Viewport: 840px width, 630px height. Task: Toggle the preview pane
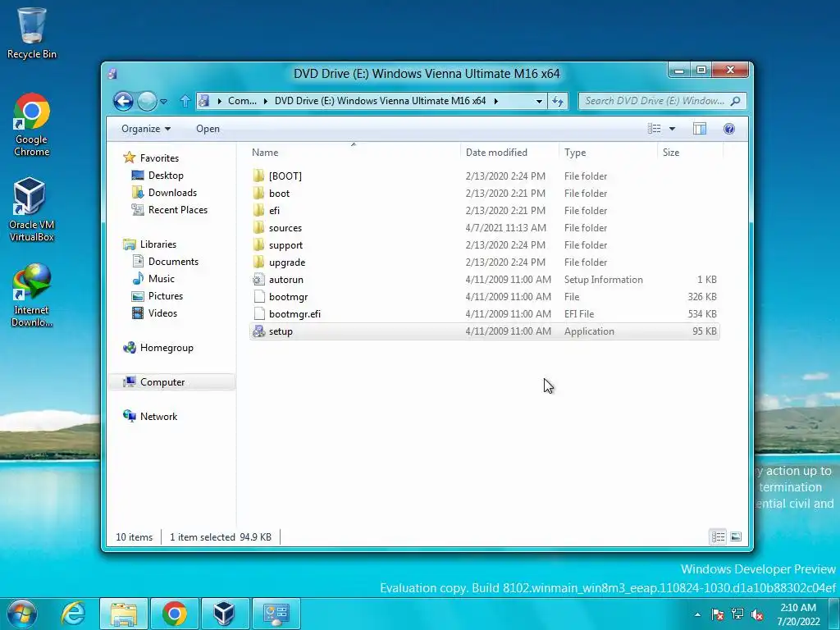coord(700,129)
